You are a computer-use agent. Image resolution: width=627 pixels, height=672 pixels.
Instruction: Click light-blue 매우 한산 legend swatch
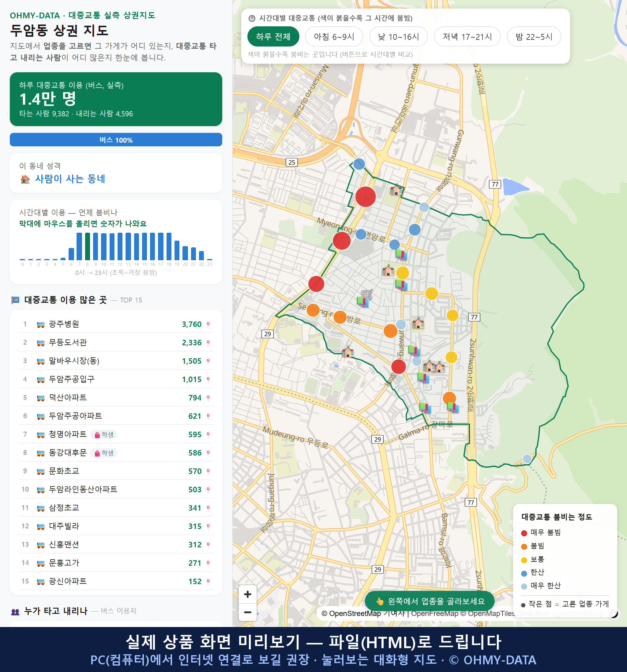coord(524,587)
